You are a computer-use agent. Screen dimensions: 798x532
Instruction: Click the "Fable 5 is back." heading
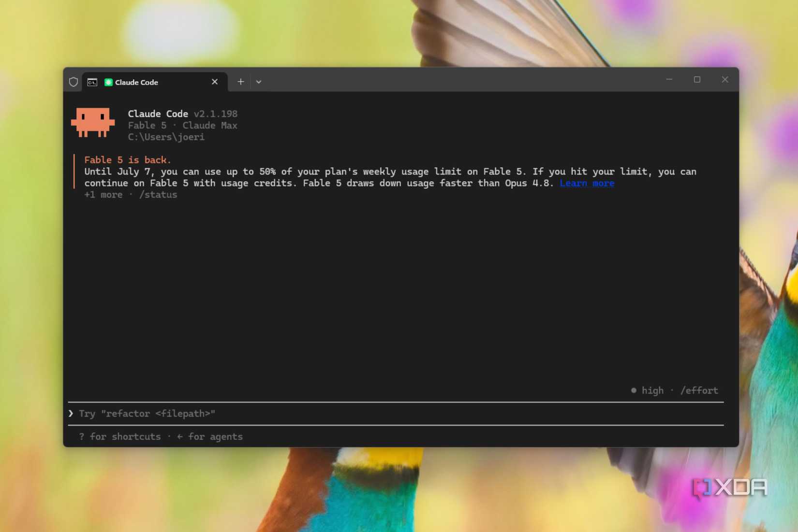tap(128, 160)
